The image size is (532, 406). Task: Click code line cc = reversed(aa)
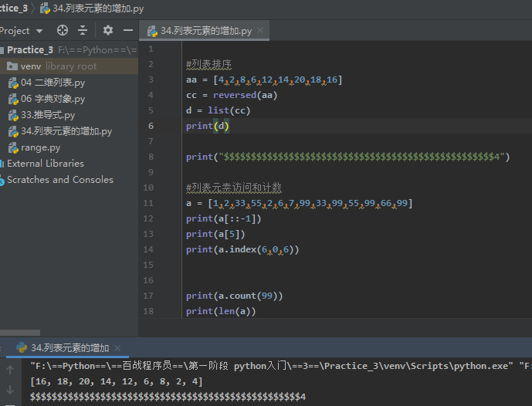pyautogui.click(x=232, y=95)
